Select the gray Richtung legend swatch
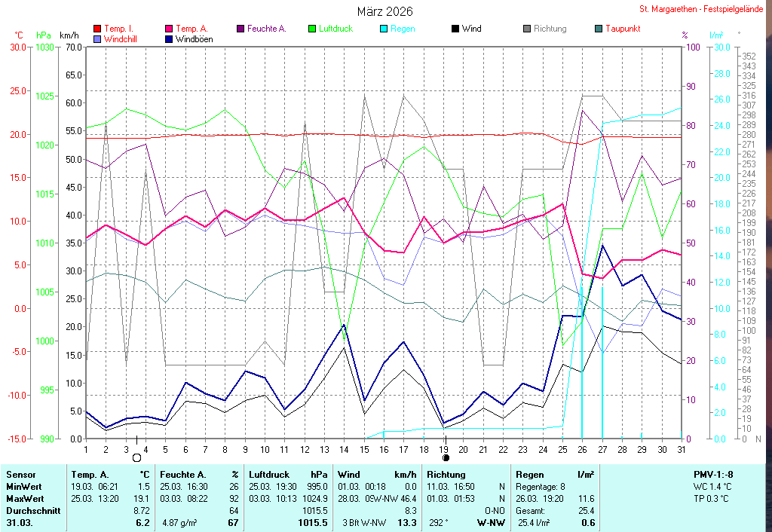Viewport: 772px width, 532px height. point(527,29)
